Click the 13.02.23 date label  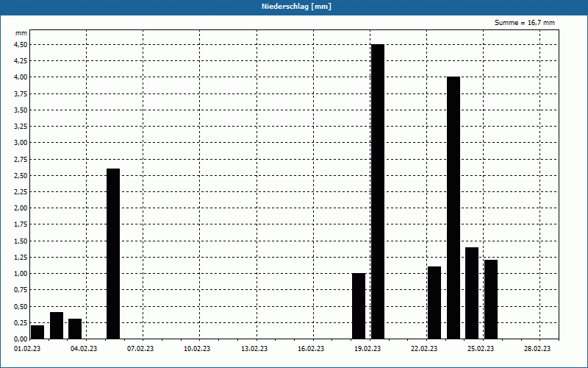pyautogui.click(x=254, y=349)
